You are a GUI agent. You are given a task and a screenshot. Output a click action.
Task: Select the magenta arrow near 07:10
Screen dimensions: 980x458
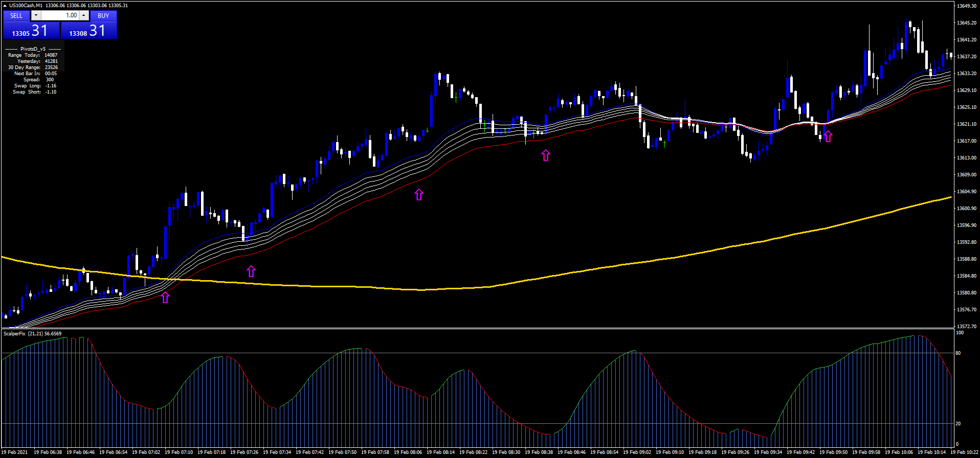click(165, 297)
